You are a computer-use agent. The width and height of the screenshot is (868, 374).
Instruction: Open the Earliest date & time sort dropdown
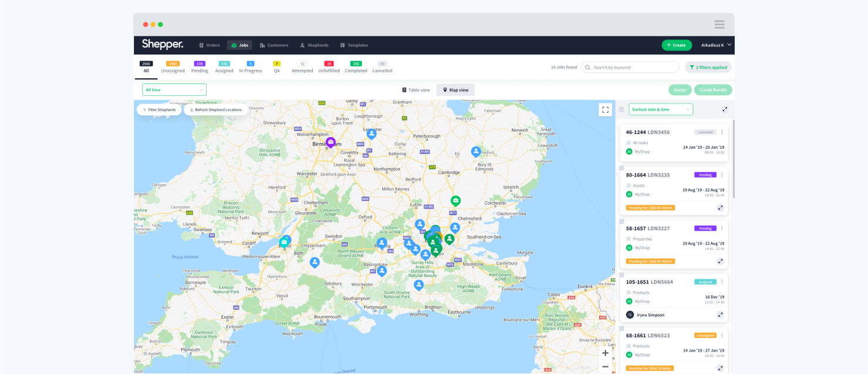[x=660, y=109]
